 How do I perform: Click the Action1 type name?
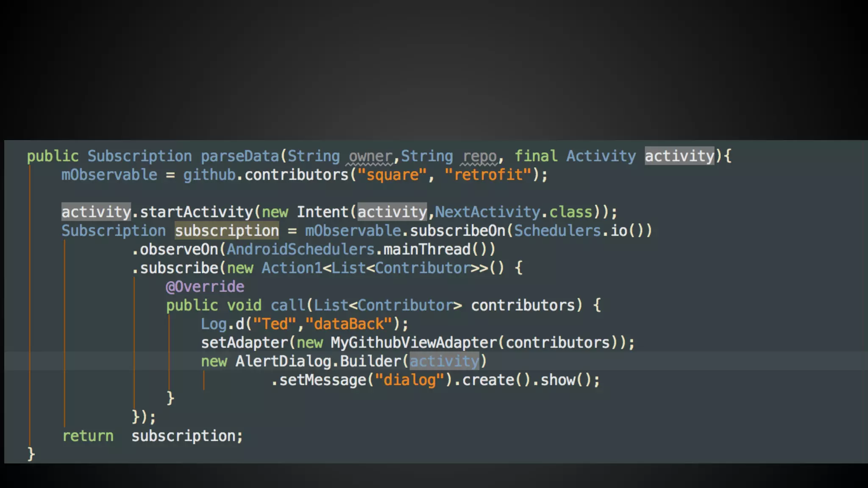291,268
